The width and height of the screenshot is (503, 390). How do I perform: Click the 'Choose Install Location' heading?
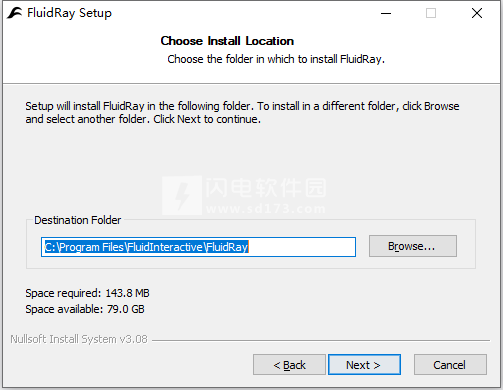pyautogui.click(x=227, y=41)
